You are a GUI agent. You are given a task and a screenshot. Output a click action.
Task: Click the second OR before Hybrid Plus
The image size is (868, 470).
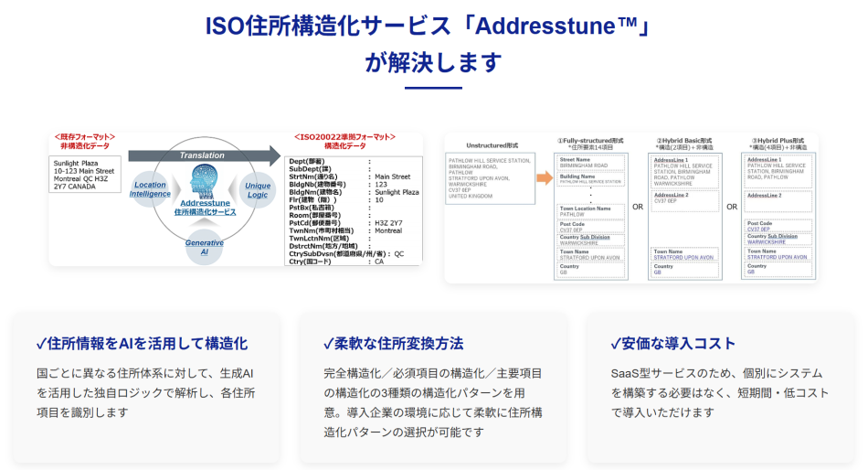pos(732,207)
